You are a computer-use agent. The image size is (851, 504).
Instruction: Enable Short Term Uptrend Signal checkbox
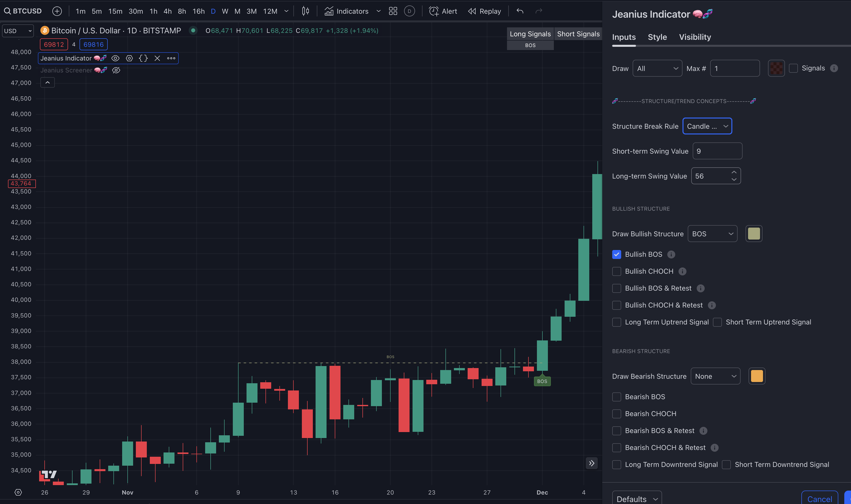[717, 322]
